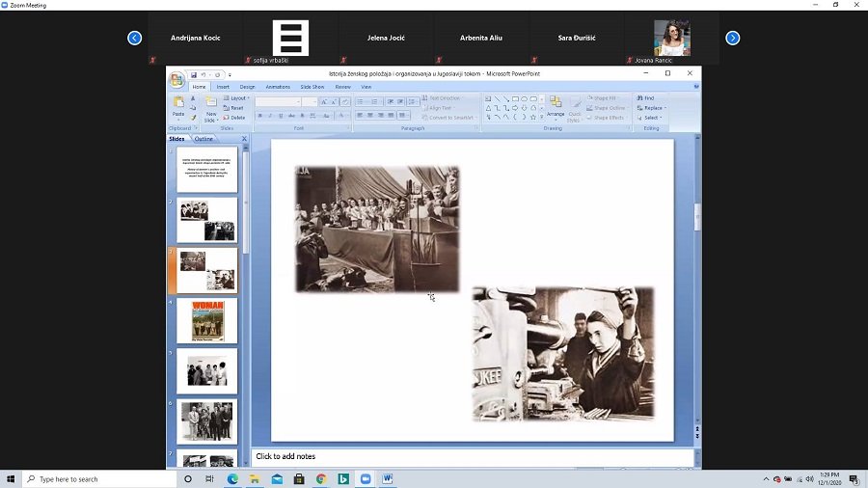The width and height of the screenshot is (868, 488).
Task: Expand the Select dropdown in Editing
Action: [651, 118]
